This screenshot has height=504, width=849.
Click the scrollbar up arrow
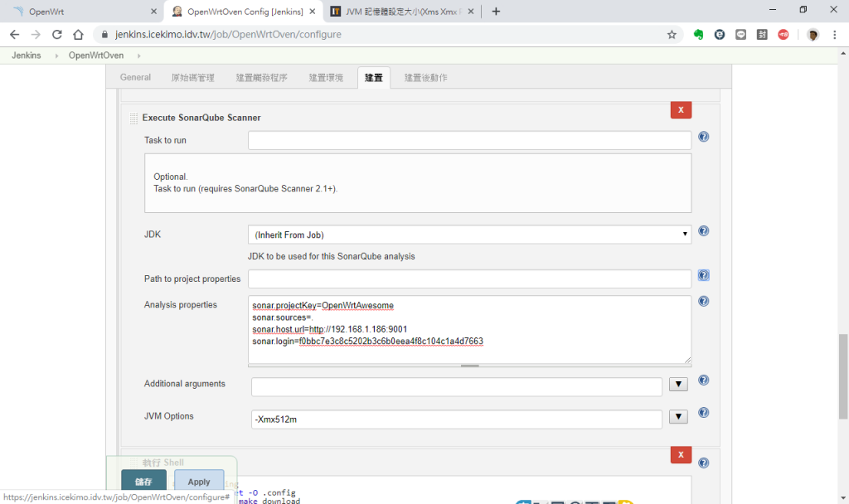click(x=843, y=53)
